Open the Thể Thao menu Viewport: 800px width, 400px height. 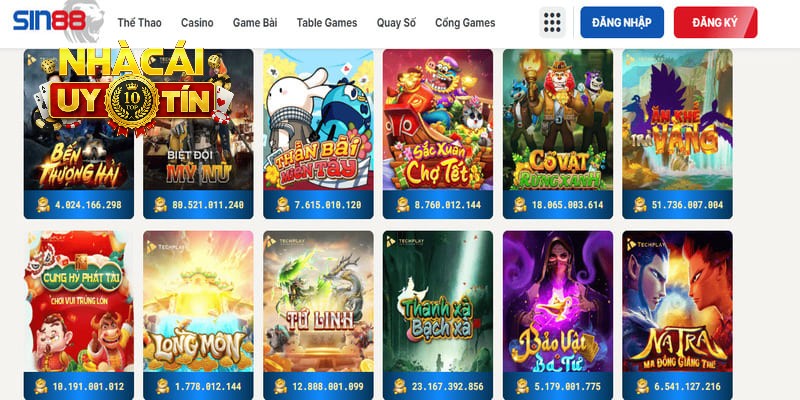coord(139,23)
